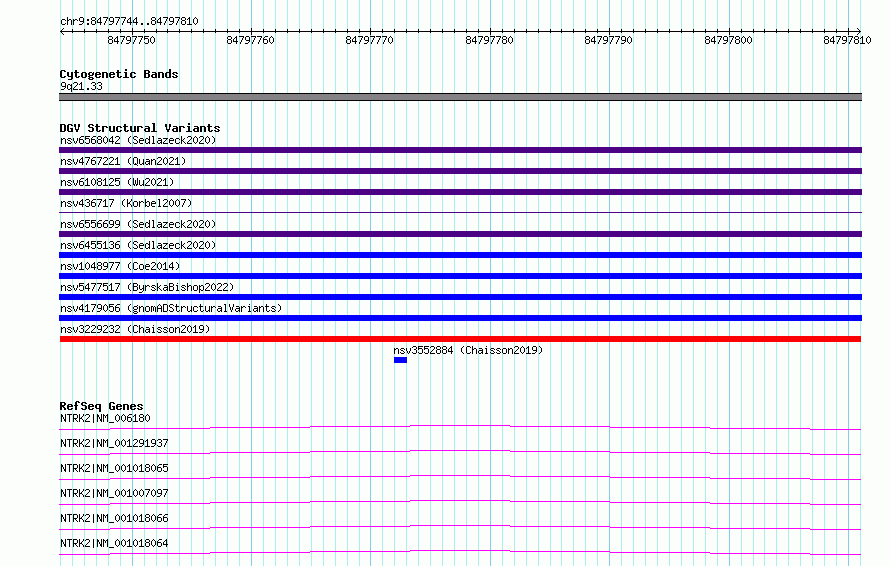Image resolution: width=890 pixels, height=566 pixels.
Task: Click the left arrowhead of the ruler
Action: click(62, 31)
